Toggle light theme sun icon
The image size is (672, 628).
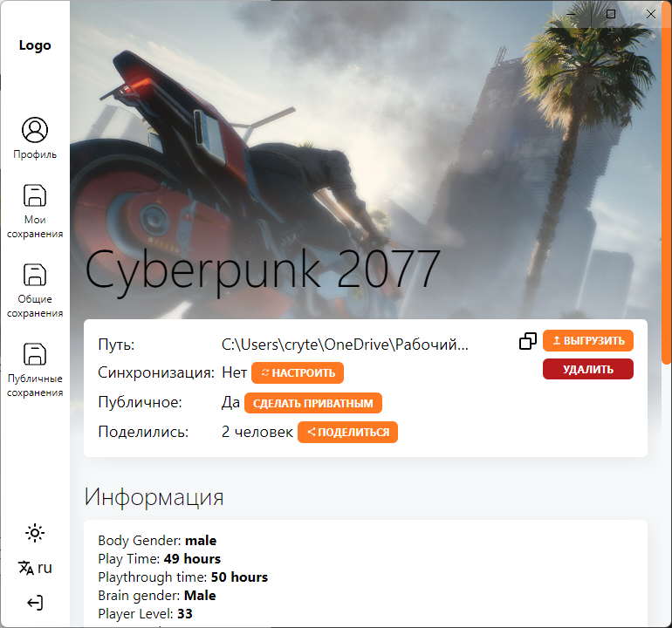[35, 533]
